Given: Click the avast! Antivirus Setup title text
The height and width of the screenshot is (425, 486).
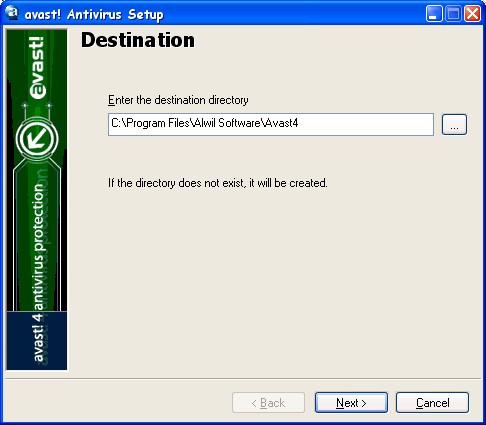Looking at the screenshot, I should (94, 15).
